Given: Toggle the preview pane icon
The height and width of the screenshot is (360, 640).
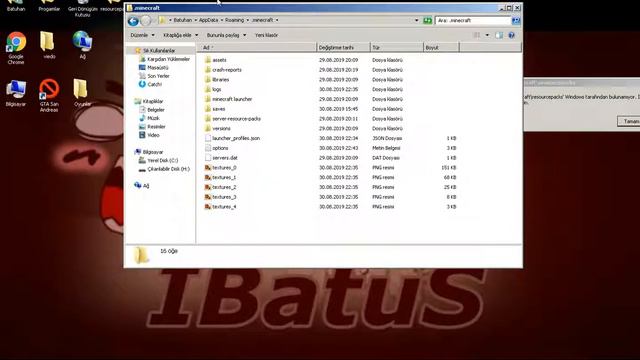Looking at the screenshot, I should [x=499, y=36].
